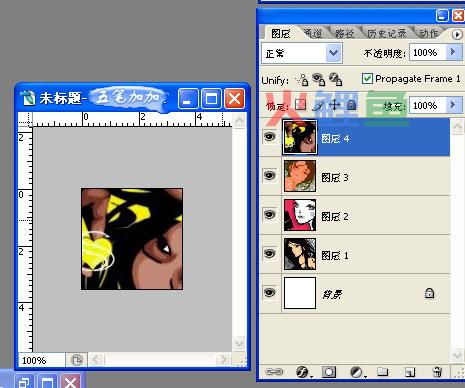Click the 图层 3 layer name
465x388 pixels.
[335, 178]
